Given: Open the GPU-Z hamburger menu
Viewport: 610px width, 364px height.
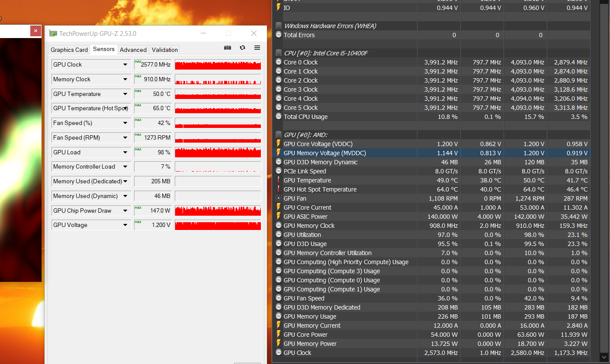Looking at the screenshot, I should coord(257,48).
